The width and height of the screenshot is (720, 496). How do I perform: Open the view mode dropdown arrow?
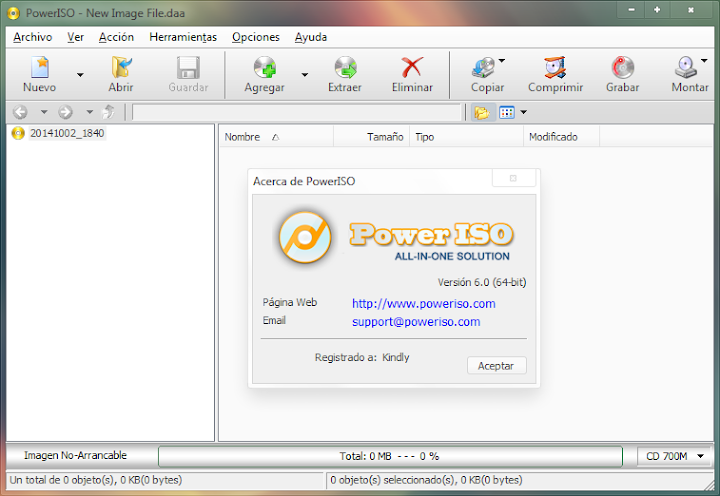point(523,112)
